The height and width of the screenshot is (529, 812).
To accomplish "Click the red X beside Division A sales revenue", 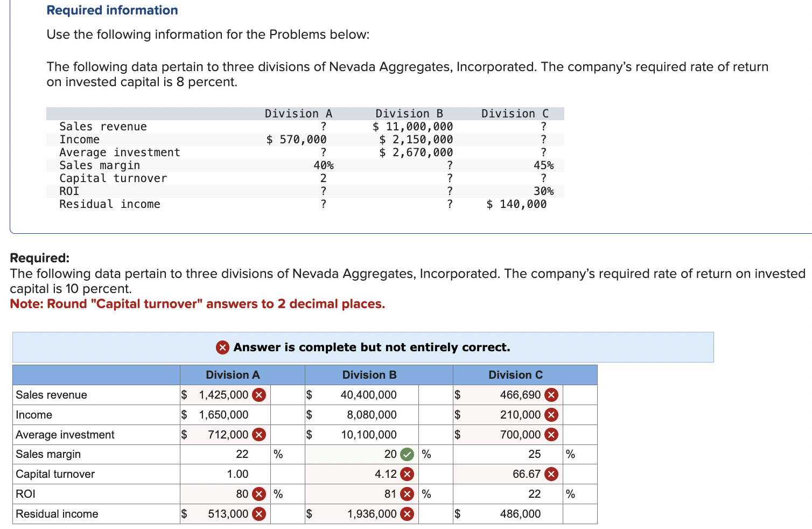I will tap(258, 395).
